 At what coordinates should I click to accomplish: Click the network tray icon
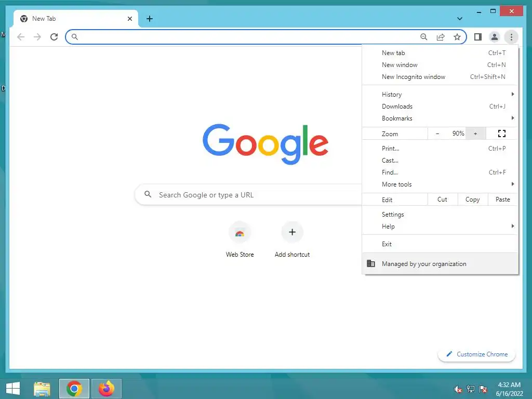click(471, 389)
